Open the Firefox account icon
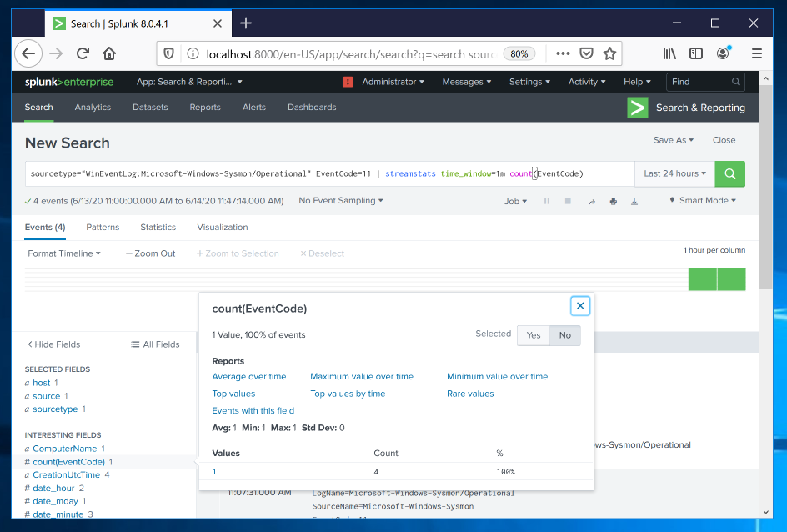The image size is (787, 532). 724,53
